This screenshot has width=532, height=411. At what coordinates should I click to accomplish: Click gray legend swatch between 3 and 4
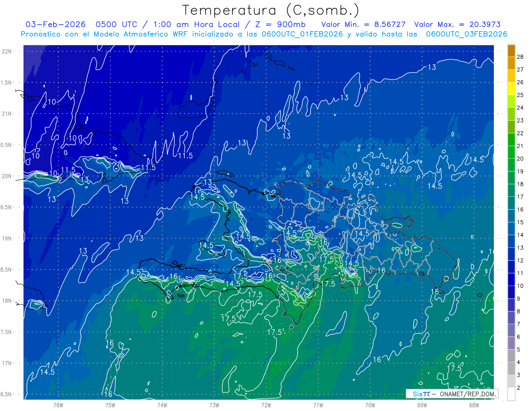512,368
